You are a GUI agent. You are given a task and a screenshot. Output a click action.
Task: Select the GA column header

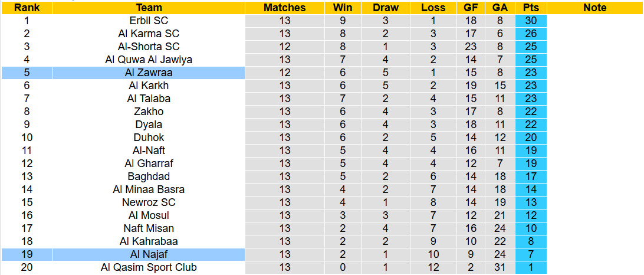500,8
